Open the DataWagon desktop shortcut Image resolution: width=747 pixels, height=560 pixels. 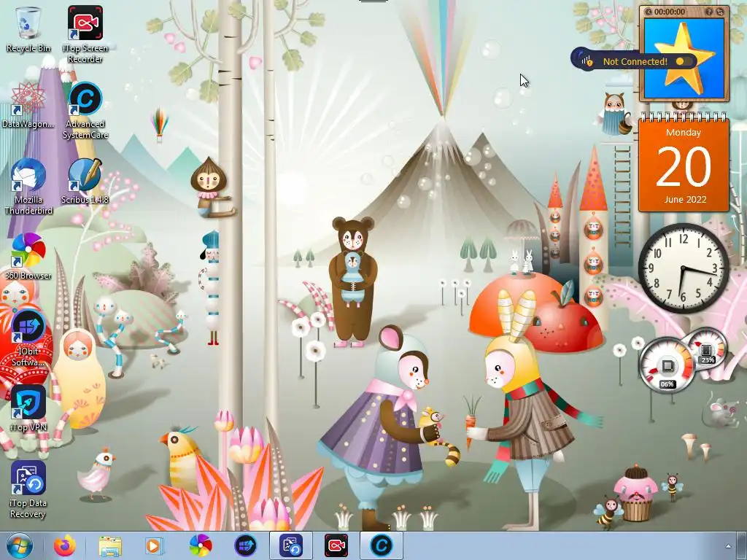(x=28, y=105)
